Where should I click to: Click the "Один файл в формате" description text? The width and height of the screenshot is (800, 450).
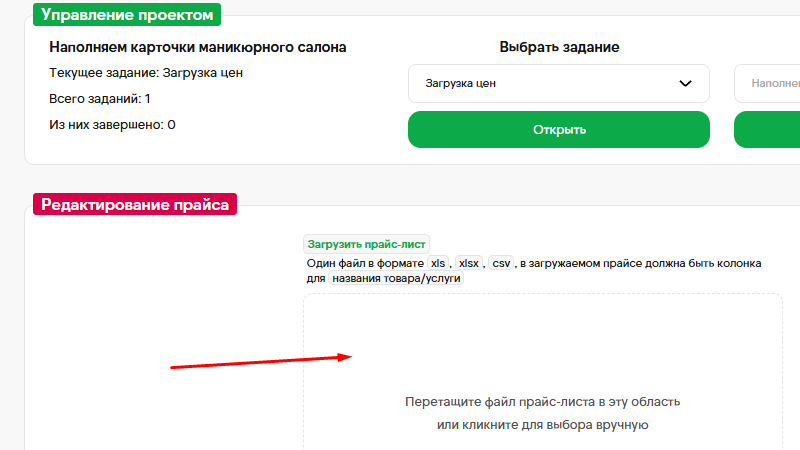[x=365, y=263]
